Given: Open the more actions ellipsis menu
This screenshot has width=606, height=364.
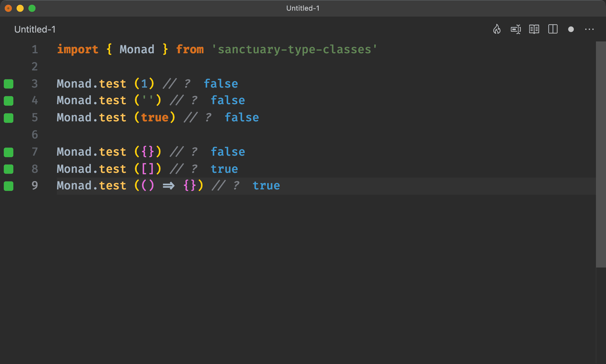Looking at the screenshot, I should (x=589, y=29).
